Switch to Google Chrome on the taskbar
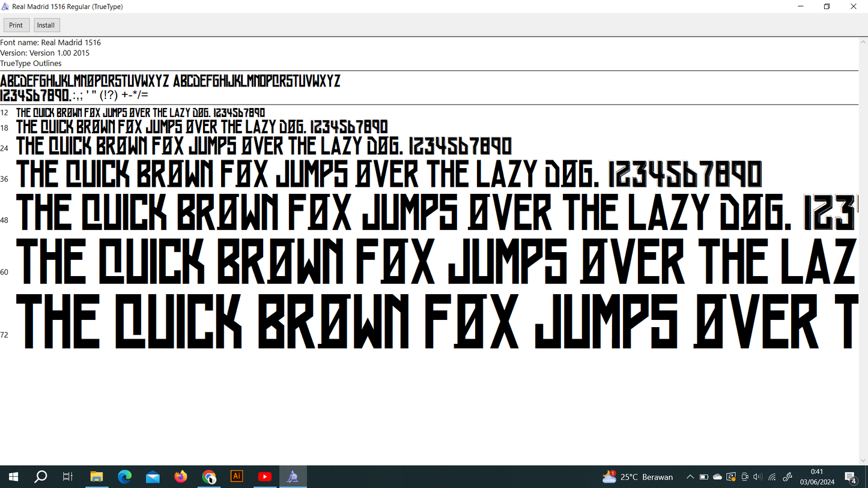This screenshot has height=488, width=868. [208, 477]
